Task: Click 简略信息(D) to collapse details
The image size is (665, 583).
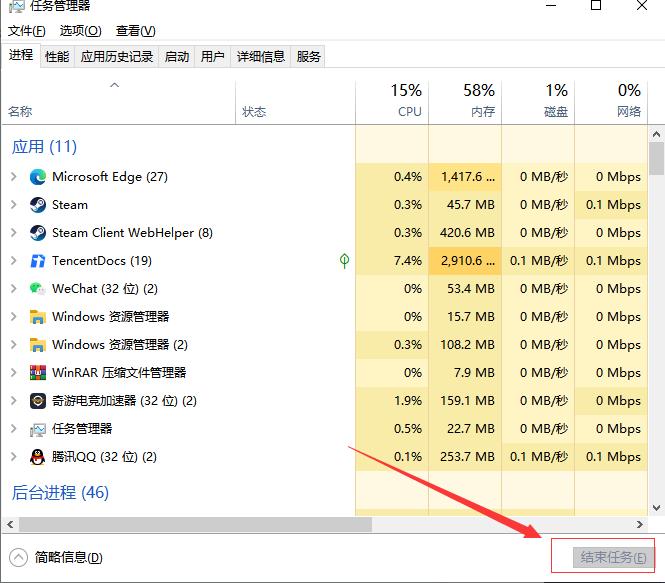Action: click(56, 558)
